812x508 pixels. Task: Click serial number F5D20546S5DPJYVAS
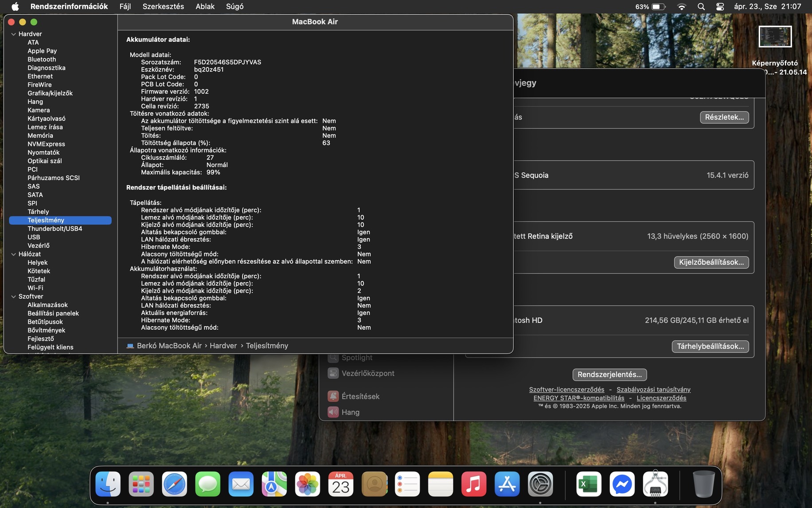[x=227, y=62]
